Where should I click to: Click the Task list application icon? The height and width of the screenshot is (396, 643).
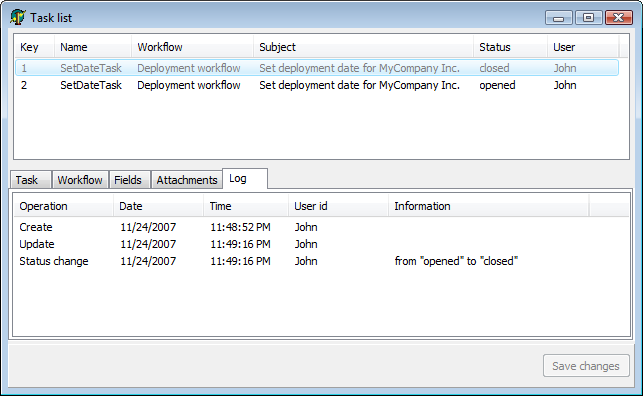coord(18,17)
